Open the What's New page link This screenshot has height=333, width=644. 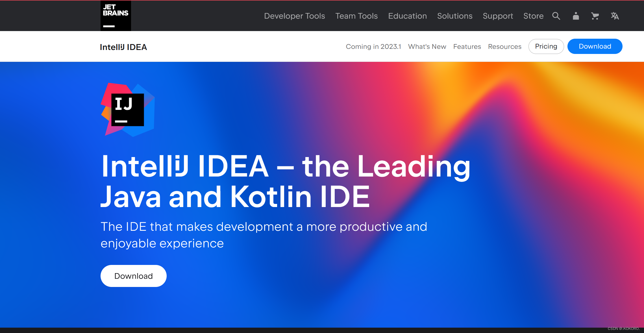(427, 47)
